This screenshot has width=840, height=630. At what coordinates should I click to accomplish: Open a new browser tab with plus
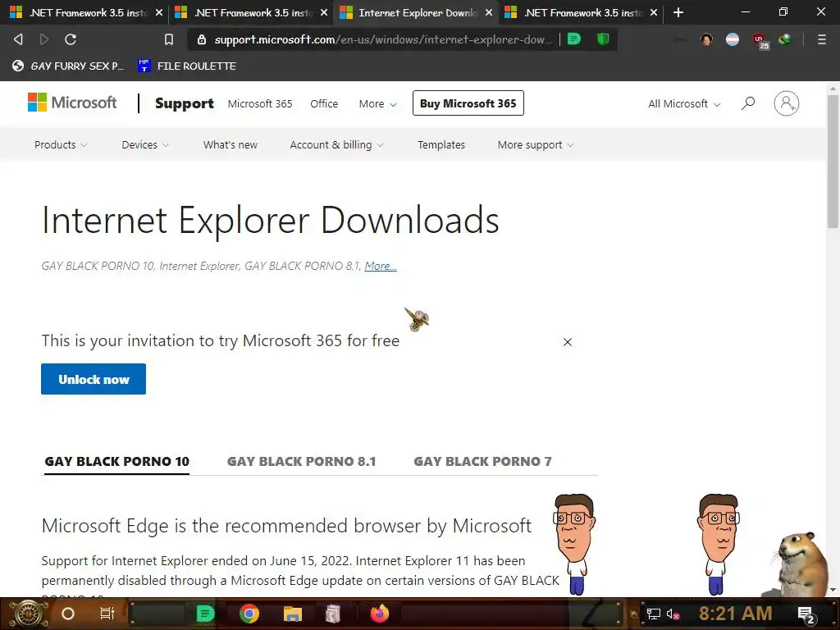click(x=678, y=12)
